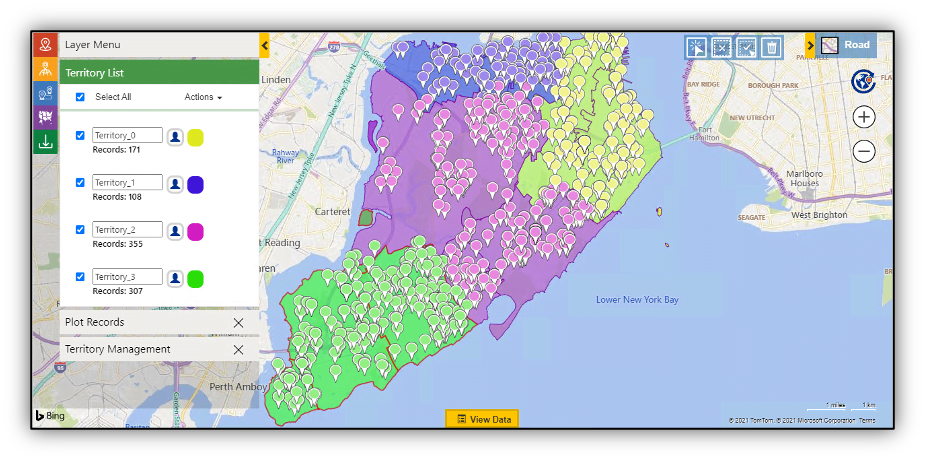Image resolution: width=926 pixels, height=460 pixels.
Task: Zoom out with the minus button
Action: pyautogui.click(x=864, y=152)
